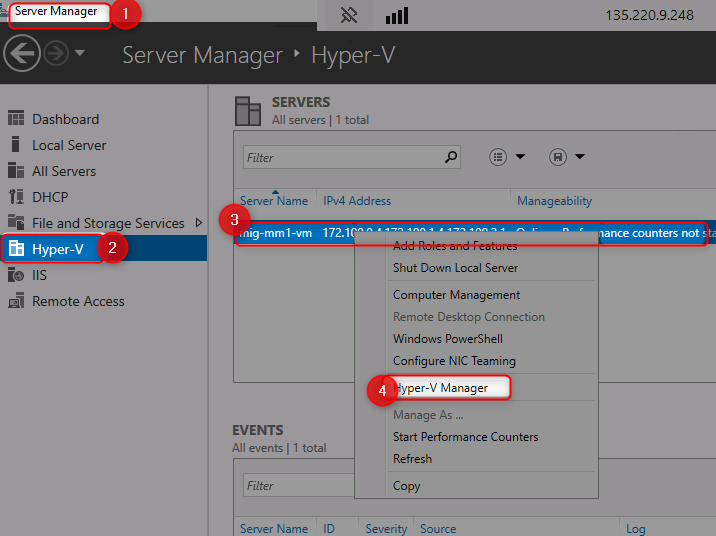Open the save query dropdown arrow
The image size is (716, 536).
[x=580, y=157]
